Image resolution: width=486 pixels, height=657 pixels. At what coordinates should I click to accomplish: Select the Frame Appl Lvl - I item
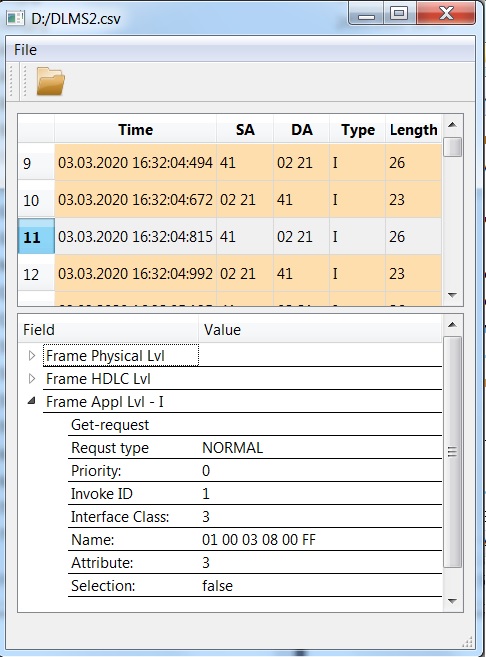click(104, 402)
